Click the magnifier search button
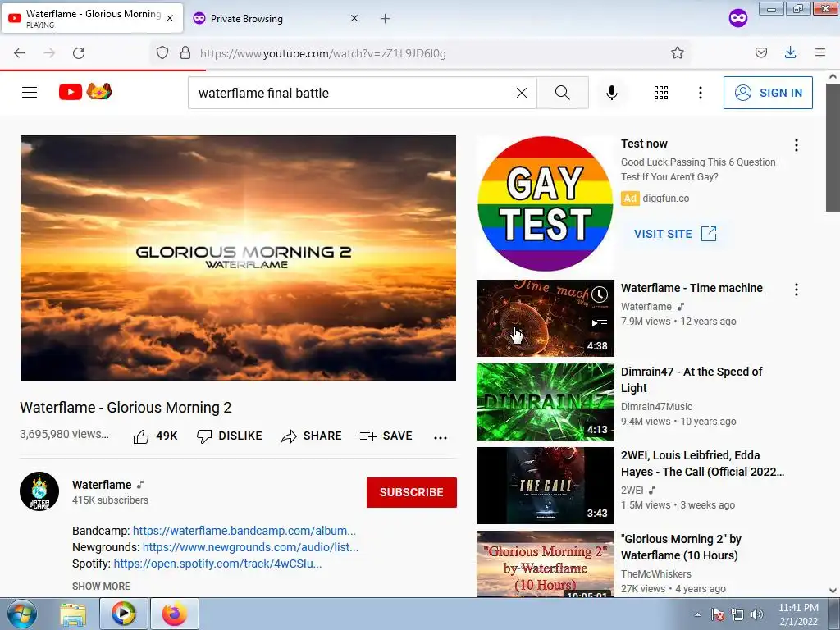 tap(563, 93)
